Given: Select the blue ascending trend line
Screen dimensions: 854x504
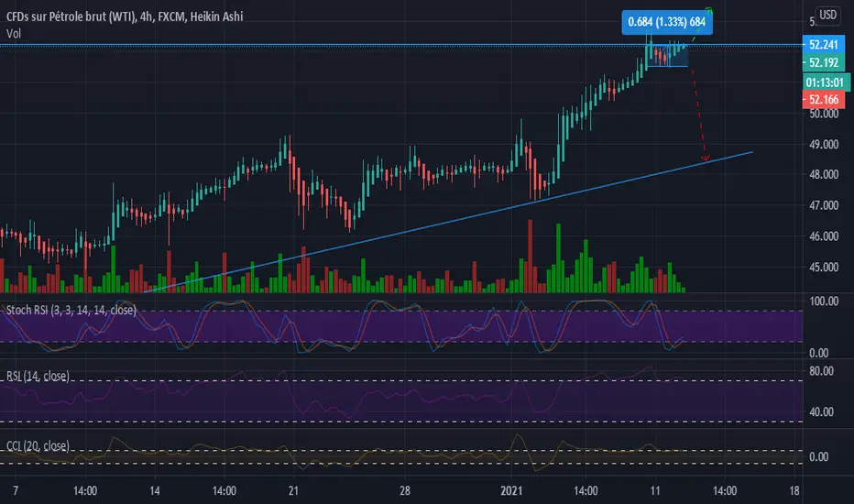Looking at the screenshot, I should point(448,222).
